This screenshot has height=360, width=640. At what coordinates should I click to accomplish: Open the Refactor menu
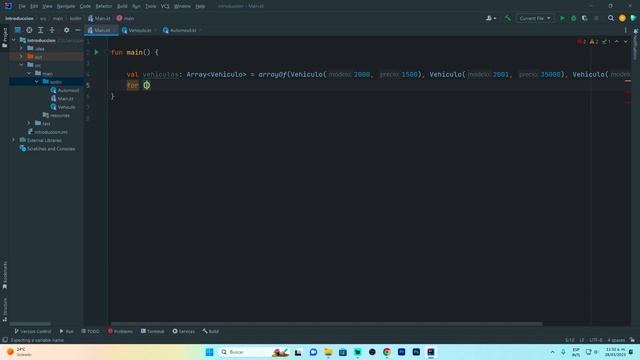pyautogui.click(x=104, y=6)
